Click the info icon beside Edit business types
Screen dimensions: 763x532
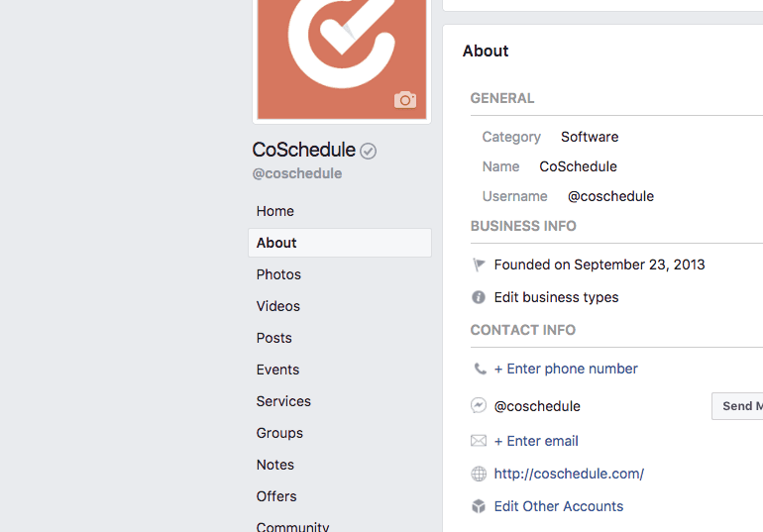click(x=479, y=297)
